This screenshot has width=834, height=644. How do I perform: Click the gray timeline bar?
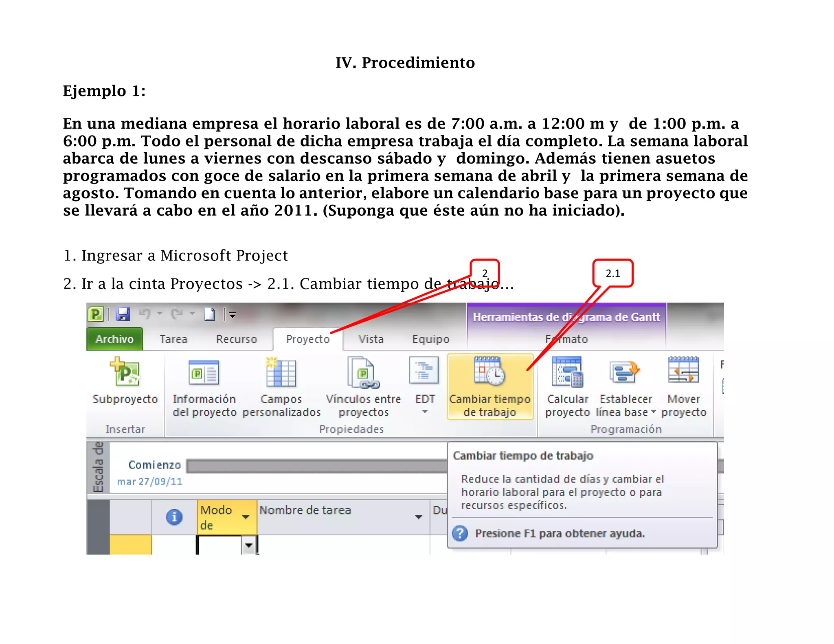[x=318, y=465]
